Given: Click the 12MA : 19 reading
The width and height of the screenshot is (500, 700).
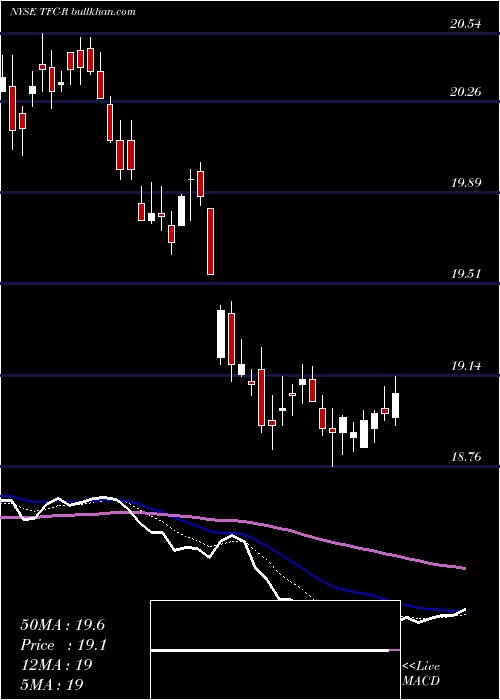Looking at the screenshot, I should click(x=56, y=665).
